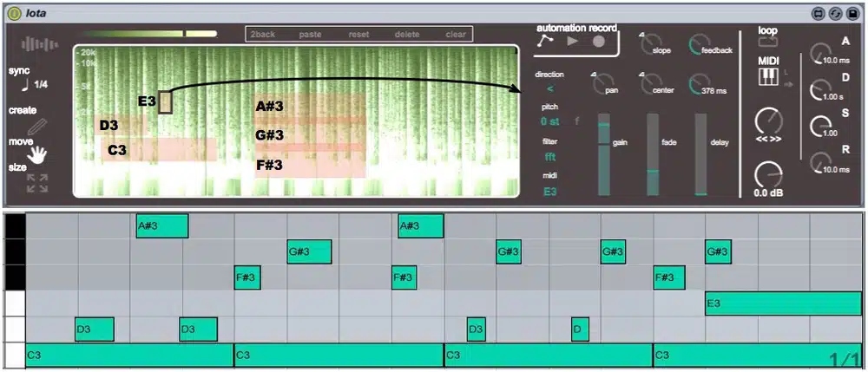
Task: Click the 2back button
Action: 262,35
